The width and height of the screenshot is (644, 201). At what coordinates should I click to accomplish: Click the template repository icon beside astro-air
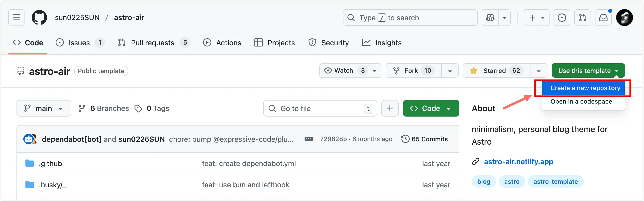pos(21,71)
